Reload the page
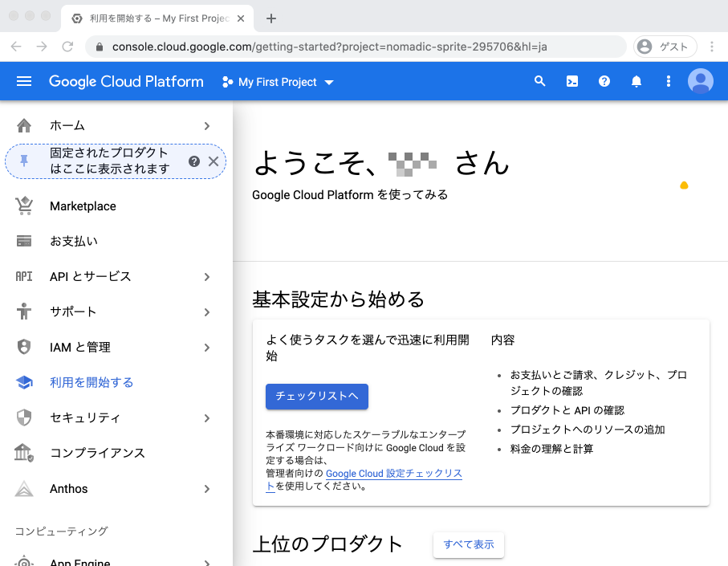The height and width of the screenshot is (566, 728). [x=67, y=47]
